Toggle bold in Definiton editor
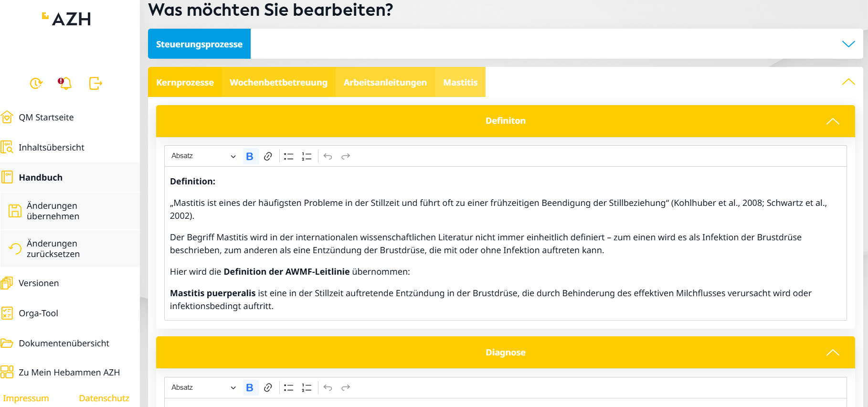 pos(250,156)
